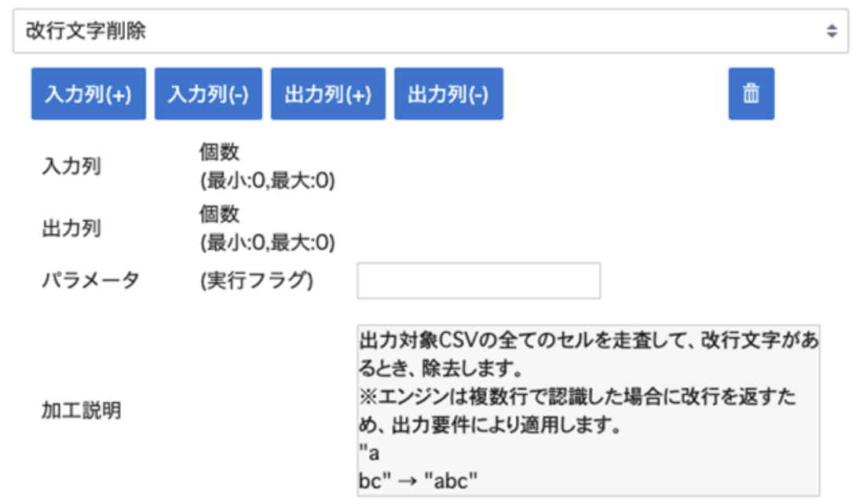
Task: Select the パラメータ row label
Action: click(x=90, y=281)
